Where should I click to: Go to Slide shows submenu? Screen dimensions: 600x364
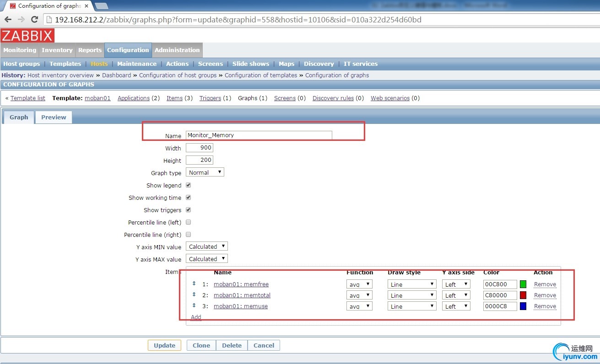251,64
